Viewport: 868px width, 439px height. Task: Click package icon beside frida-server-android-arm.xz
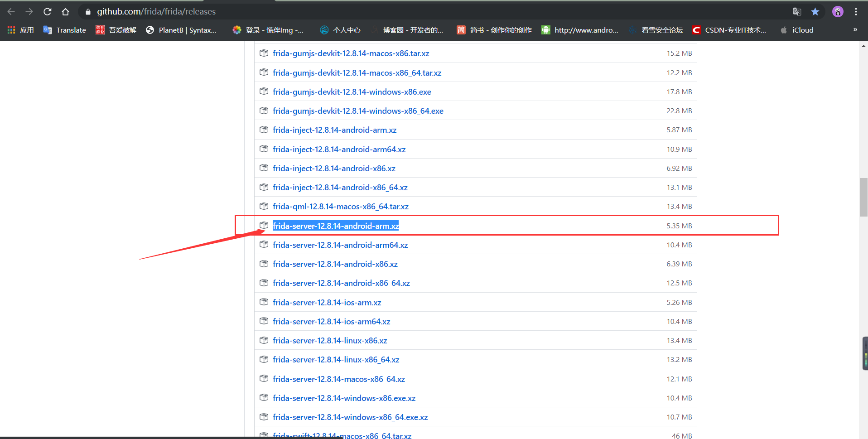coord(264,226)
